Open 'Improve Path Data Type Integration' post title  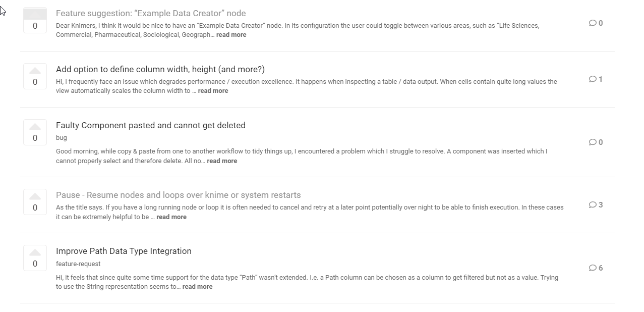[124, 251]
